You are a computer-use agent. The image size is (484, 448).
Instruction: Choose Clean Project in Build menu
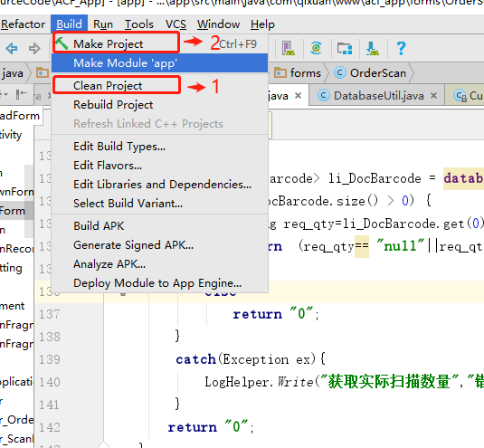(x=159, y=85)
